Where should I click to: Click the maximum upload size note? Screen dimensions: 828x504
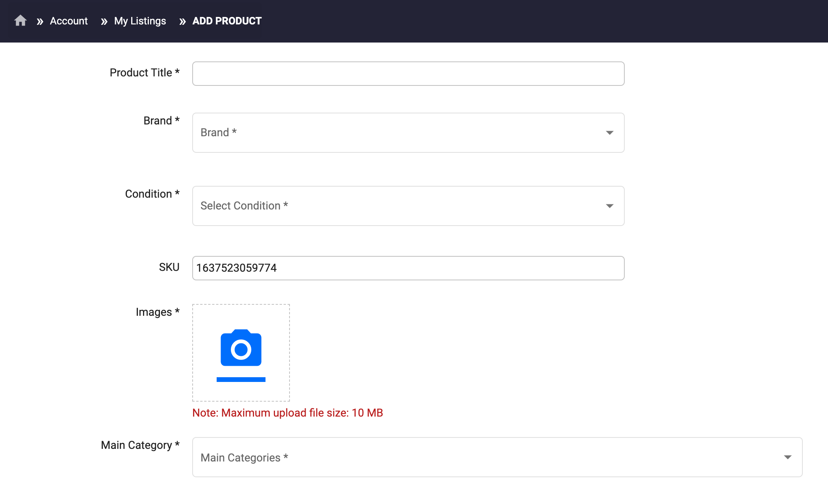click(x=288, y=413)
